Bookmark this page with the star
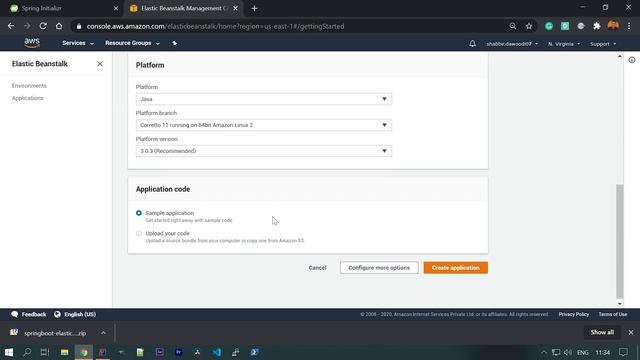 pyautogui.click(x=529, y=26)
